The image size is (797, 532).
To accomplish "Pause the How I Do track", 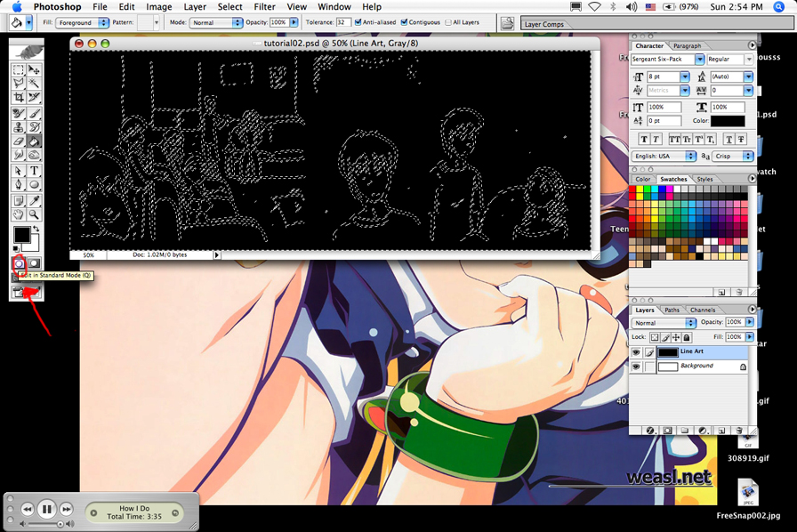I will pyautogui.click(x=46, y=509).
